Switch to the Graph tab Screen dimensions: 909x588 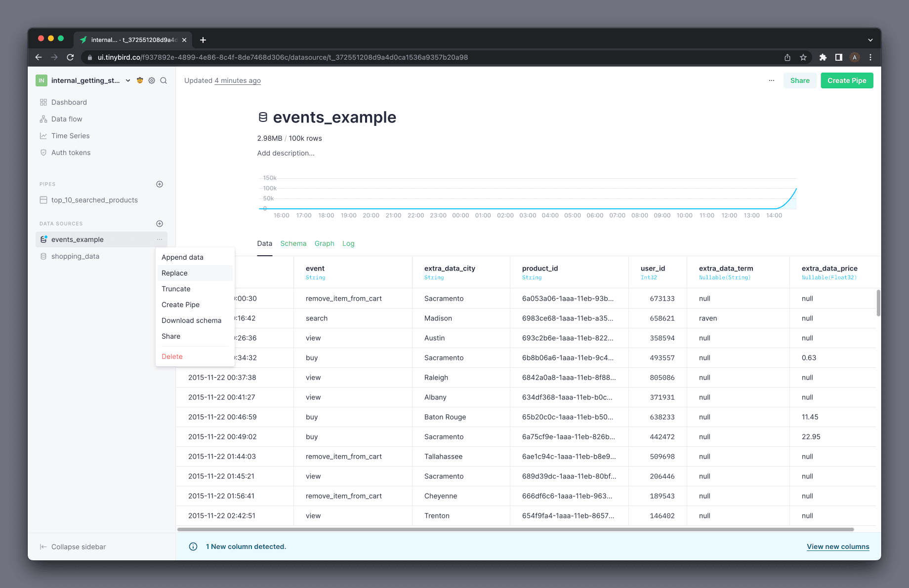tap(324, 243)
